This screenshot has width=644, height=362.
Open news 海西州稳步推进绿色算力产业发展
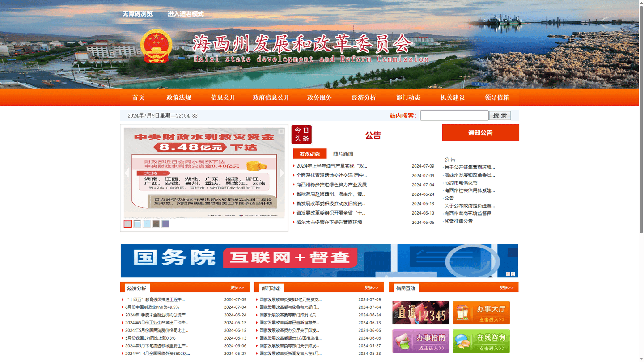pyautogui.click(x=331, y=185)
